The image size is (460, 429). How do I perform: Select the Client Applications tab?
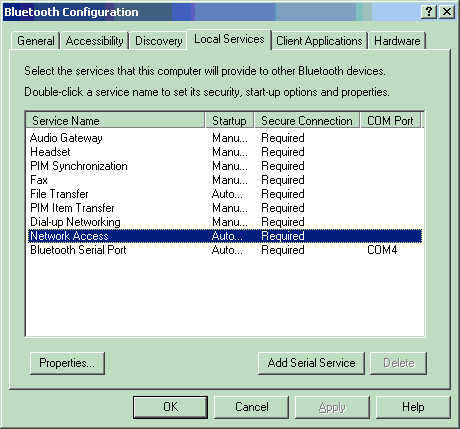tap(319, 41)
